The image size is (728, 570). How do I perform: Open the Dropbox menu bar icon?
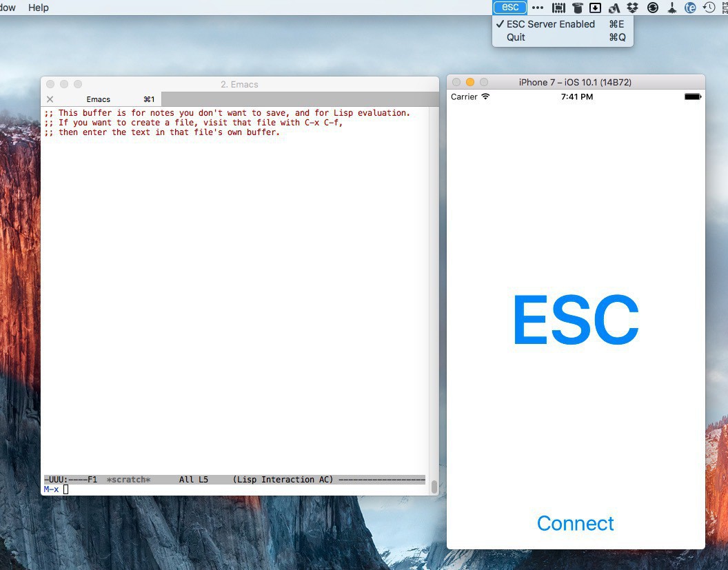coord(632,8)
